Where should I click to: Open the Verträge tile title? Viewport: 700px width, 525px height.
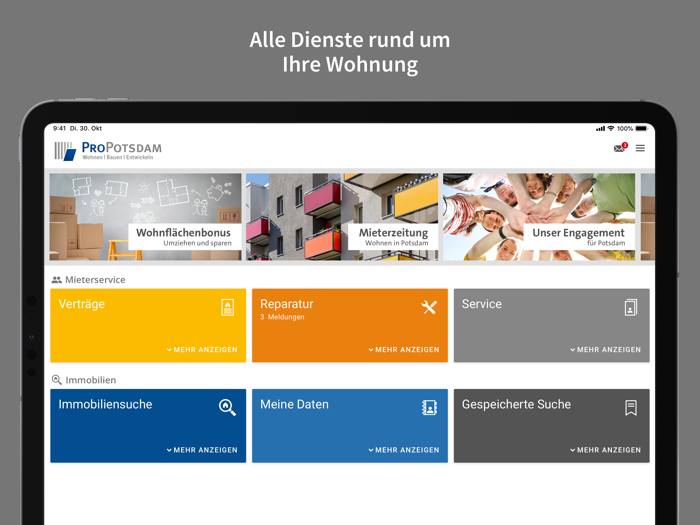[x=82, y=304]
